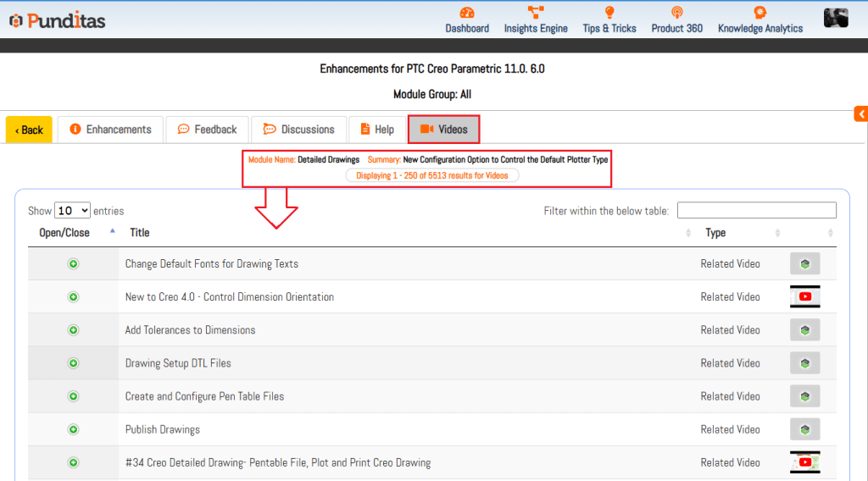This screenshot has width=868, height=481.
Task: Open the Product 360 icon
Action: pos(676,13)
